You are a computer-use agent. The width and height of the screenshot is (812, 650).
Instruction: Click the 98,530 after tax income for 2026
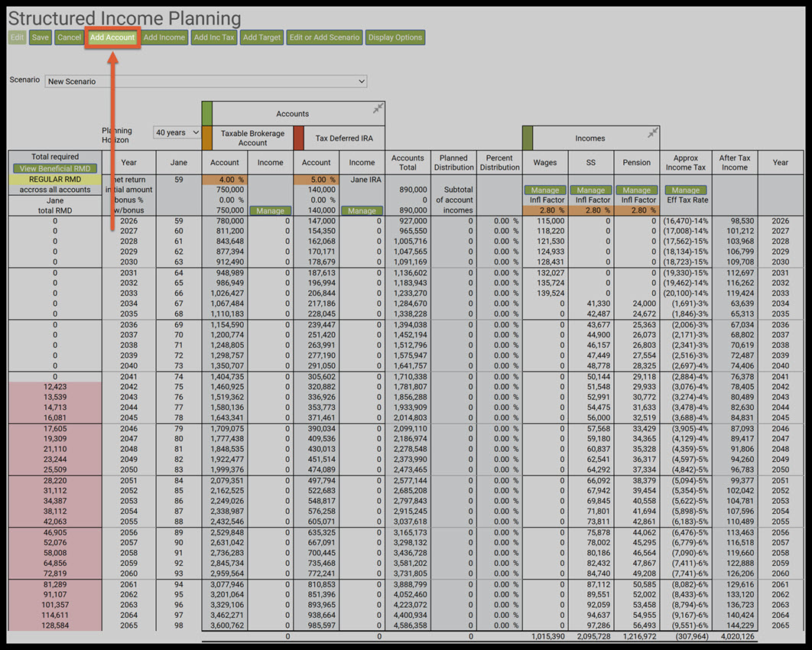pos(741,221)
